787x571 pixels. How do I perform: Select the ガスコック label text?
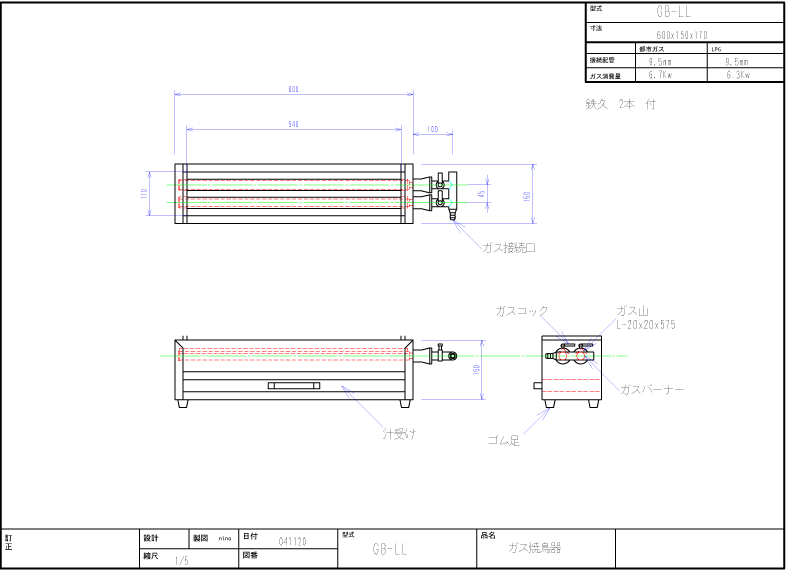pos(522,311)
